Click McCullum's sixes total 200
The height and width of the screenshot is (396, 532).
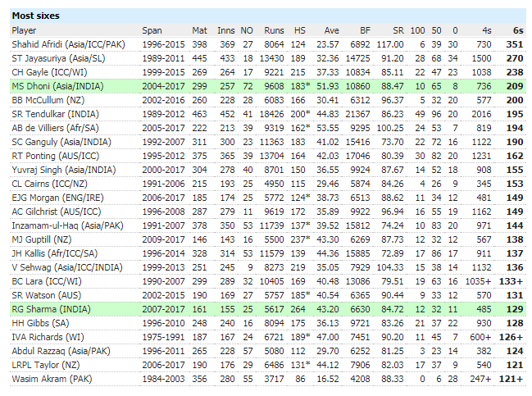pos(515,100)
